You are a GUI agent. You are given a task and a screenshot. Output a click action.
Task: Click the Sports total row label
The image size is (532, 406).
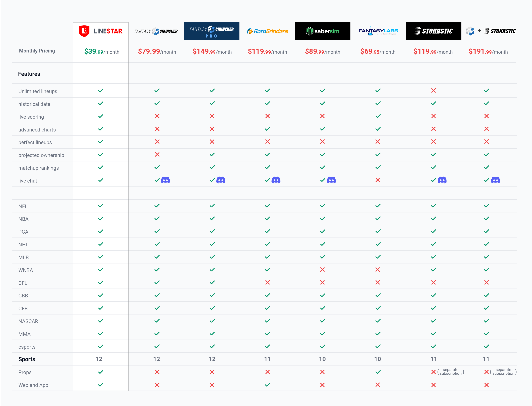27,359
